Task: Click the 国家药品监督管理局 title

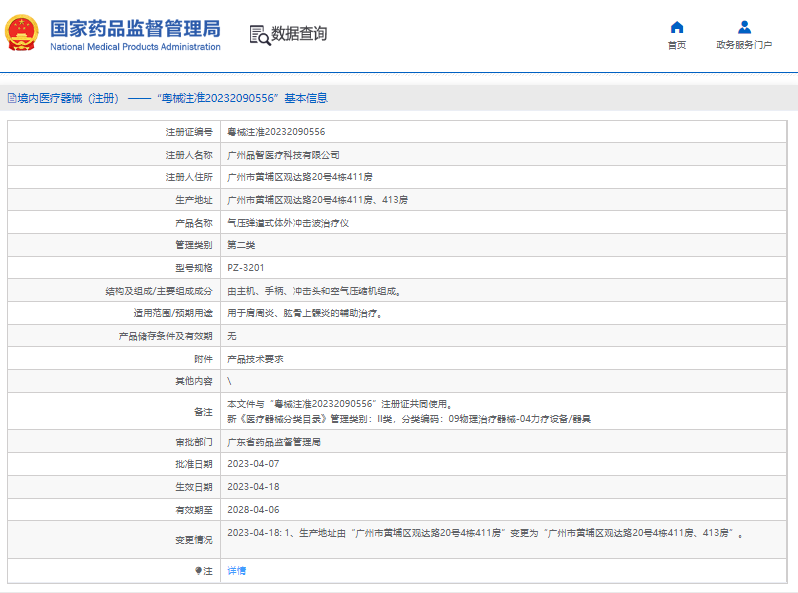Action: point(135,29)
